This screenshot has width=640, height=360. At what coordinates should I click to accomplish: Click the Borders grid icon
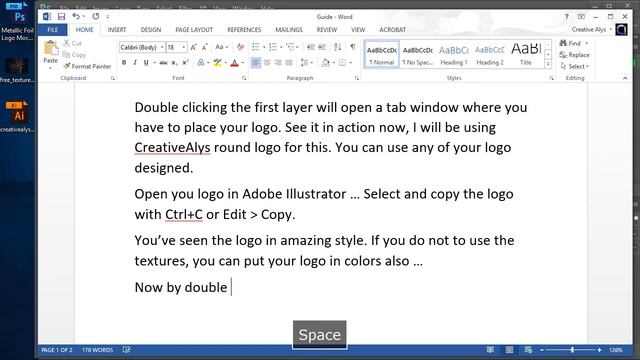pyautogui.click(x=342, y=63)
